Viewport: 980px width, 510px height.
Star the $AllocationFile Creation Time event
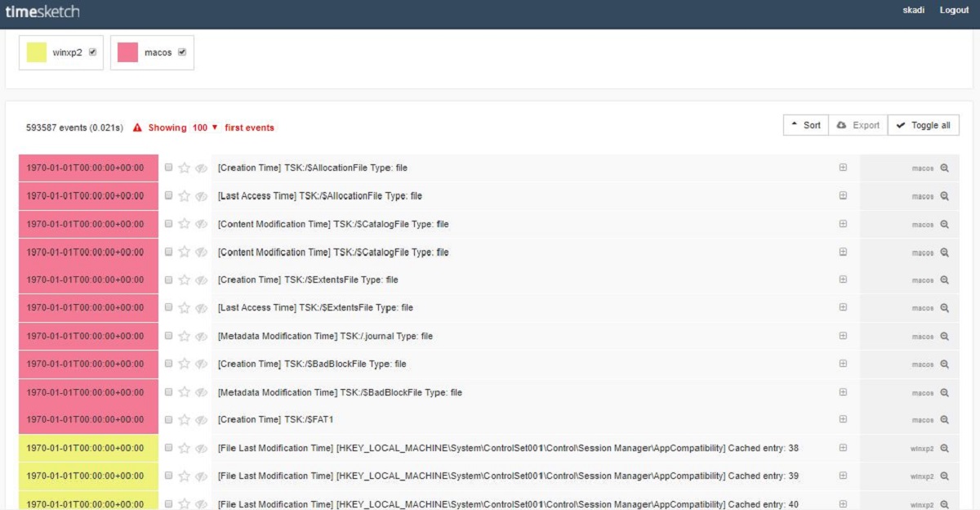click(x=185, y=168)
